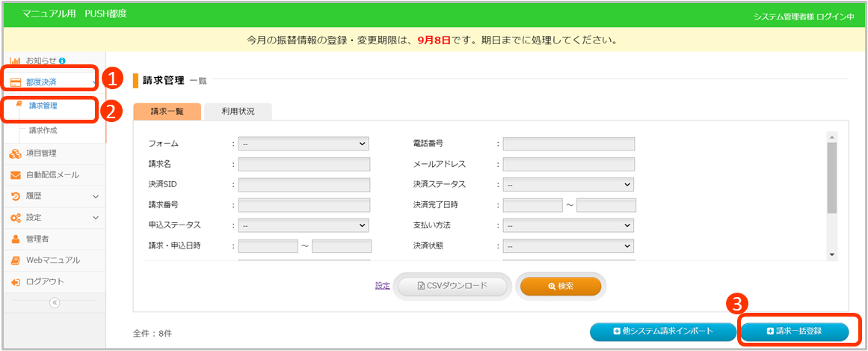Viewport: 868px width, 351px height.
Task: Click the search form vertical scrollbar
Action: pos(831,180)
